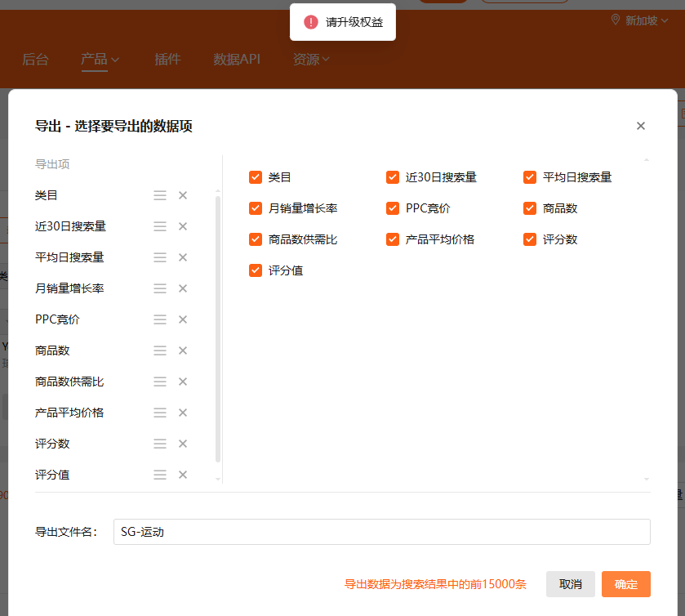Uncheck the 类目 checkbox
This screenshot has width=685, height=616.
pyautogui.click(x=256, y=177)
